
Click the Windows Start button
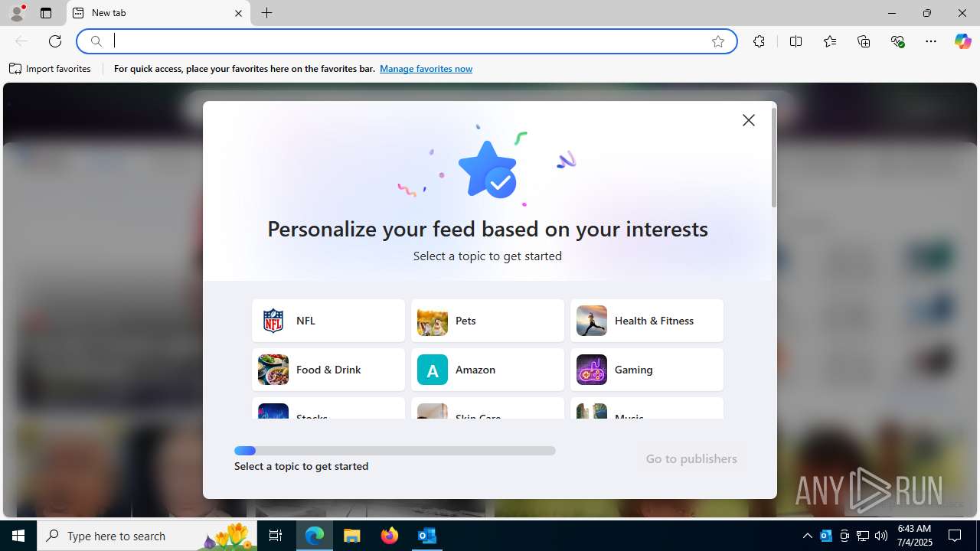[18, 536]
